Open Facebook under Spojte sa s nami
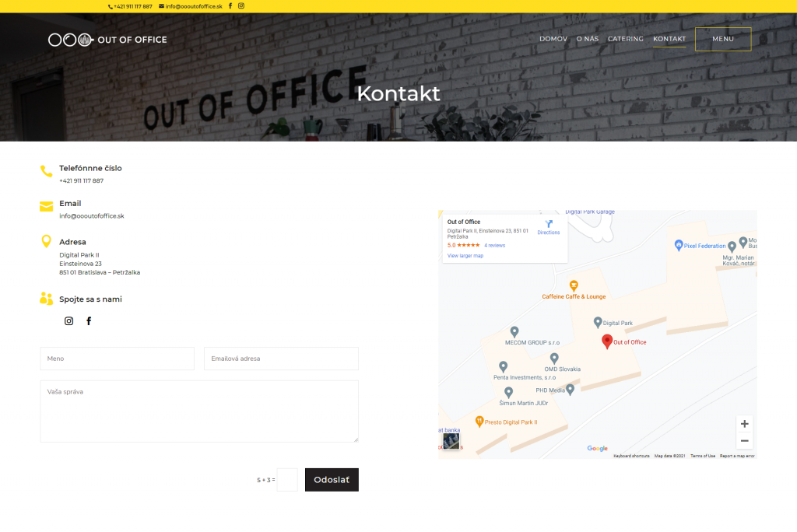Screen dimensions: 797x532 [x=89, y=321]
